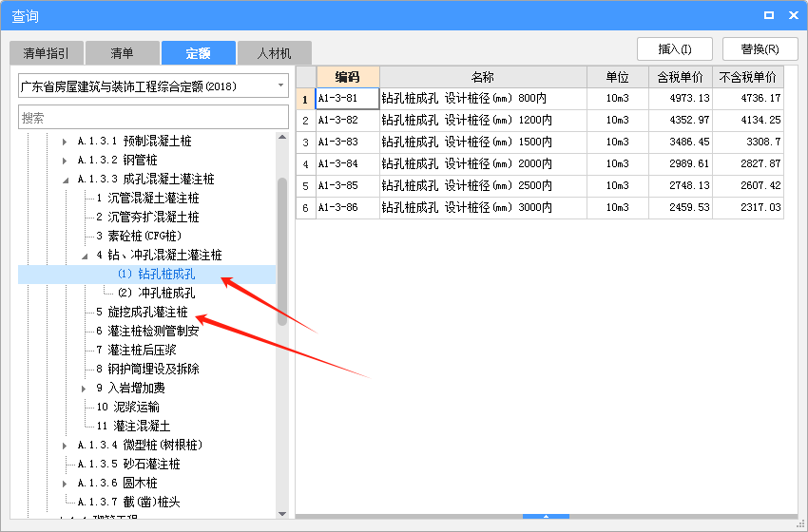
Task: Switch to the 清单指引 tab
Action: pos(46,53)
